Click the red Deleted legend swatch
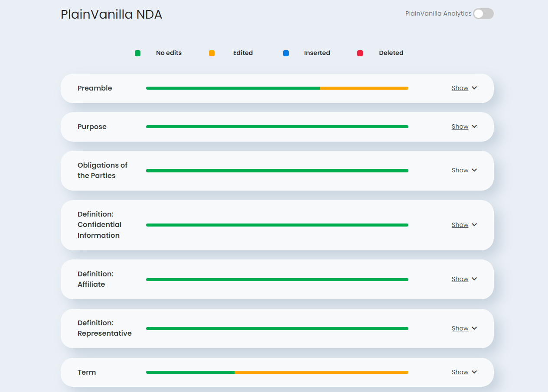This screenshot has height=392, width=548. (x=360, y=53)
